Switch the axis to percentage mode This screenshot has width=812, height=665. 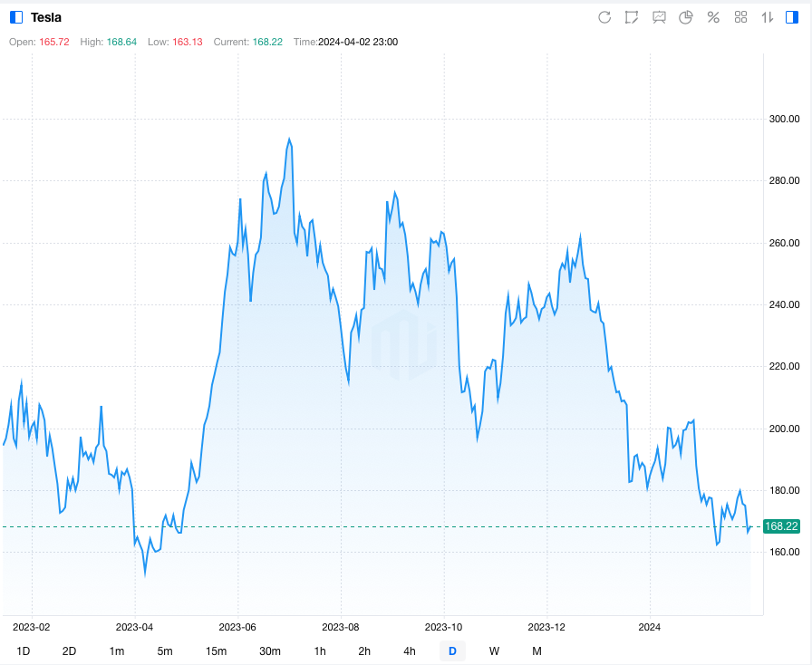[x=713, y=17]
